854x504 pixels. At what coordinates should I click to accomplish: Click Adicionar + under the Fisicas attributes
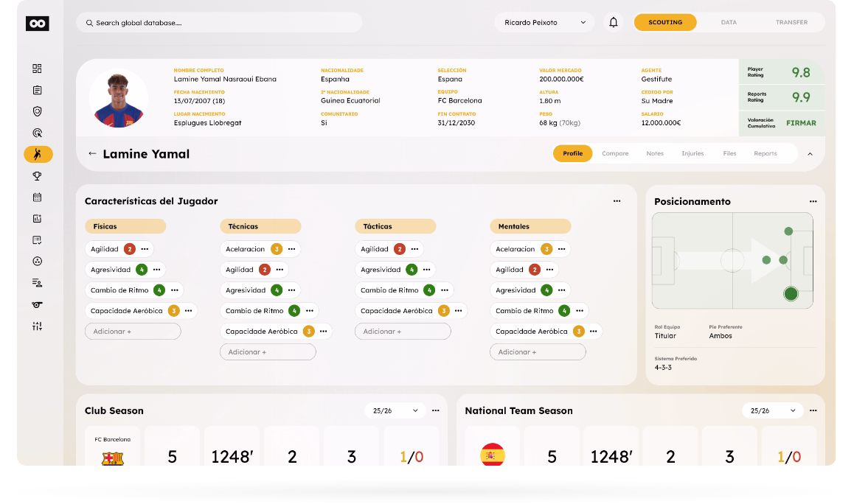pyautogui.click(x=134, y=331)
